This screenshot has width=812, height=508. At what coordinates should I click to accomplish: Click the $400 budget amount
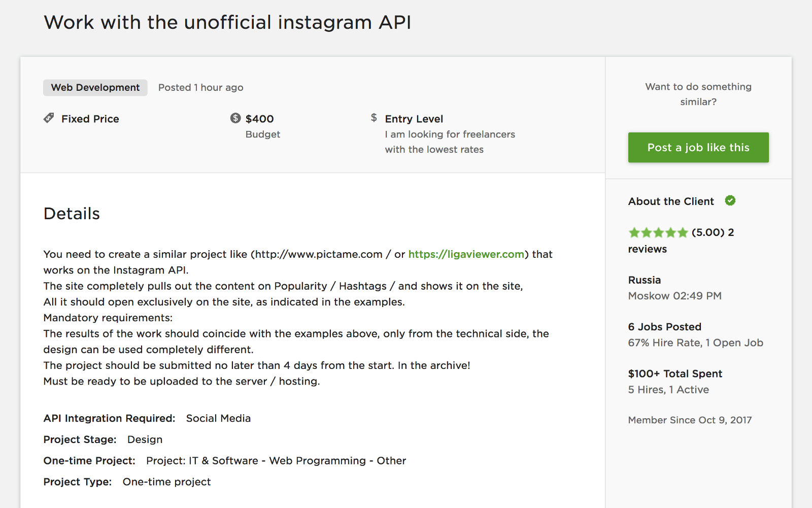[259, 119]
